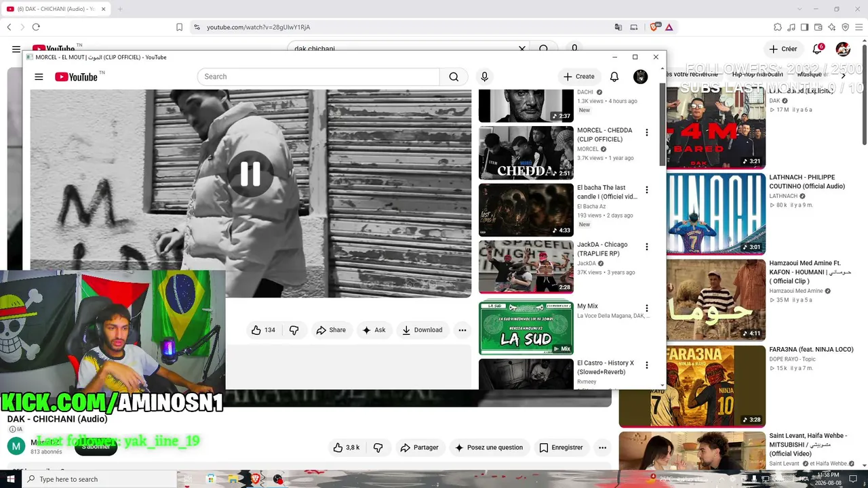Click the JackDA - Chicago (TRAPLIFE RP) title
This screenshot has height=488, width=868.
(604, 249)
